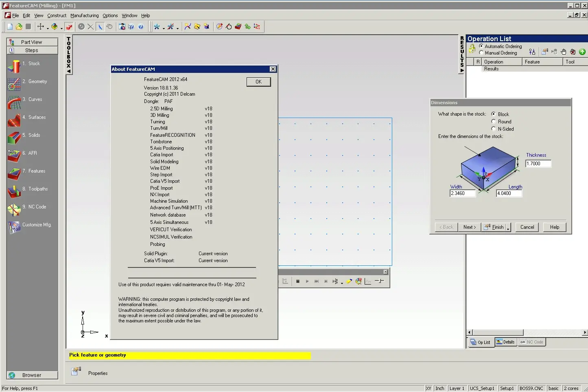
Task: Click the green arrow transform icon
Action: click(x=247, y=26)
